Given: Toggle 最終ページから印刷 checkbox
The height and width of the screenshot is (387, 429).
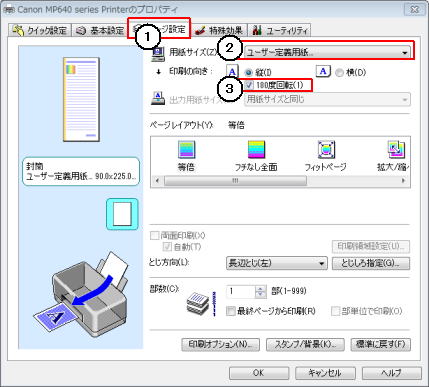Looking at the screenshot, I should [231, 311].
